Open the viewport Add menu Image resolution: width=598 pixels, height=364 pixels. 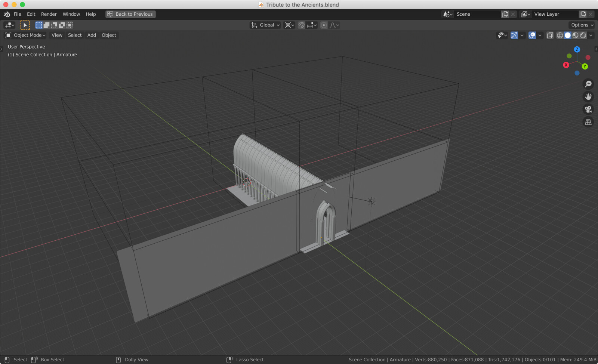[92, 35]
